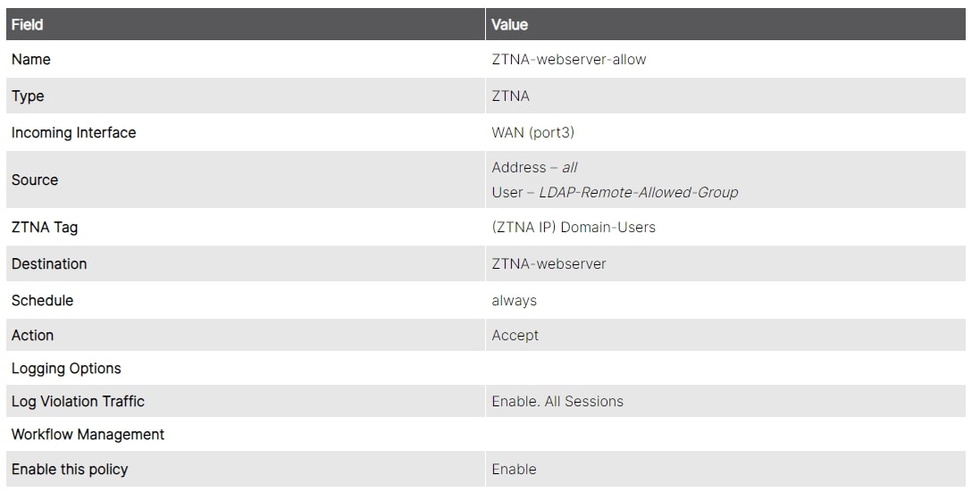Select the Address – all source entry
This screenshot has width=980, height=492.
(534, 168)
